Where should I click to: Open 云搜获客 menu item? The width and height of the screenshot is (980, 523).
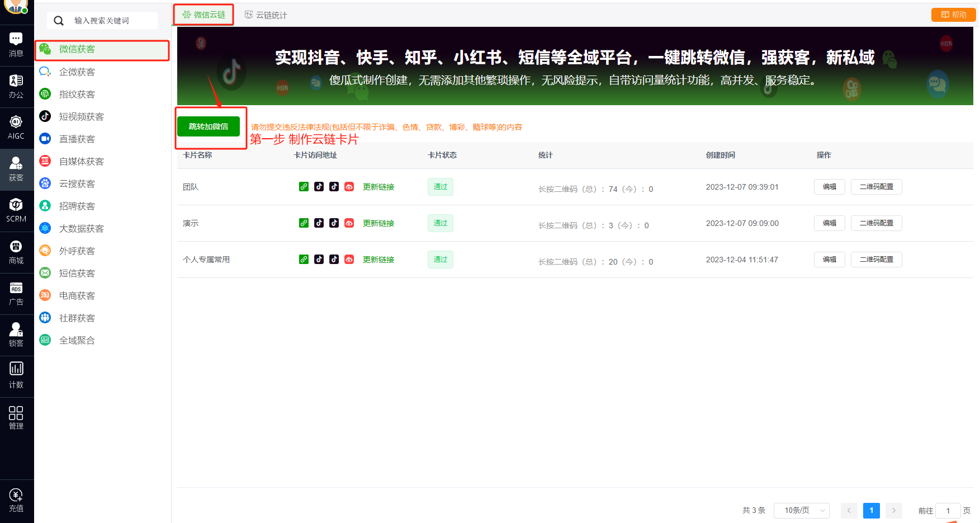[102, 183]
